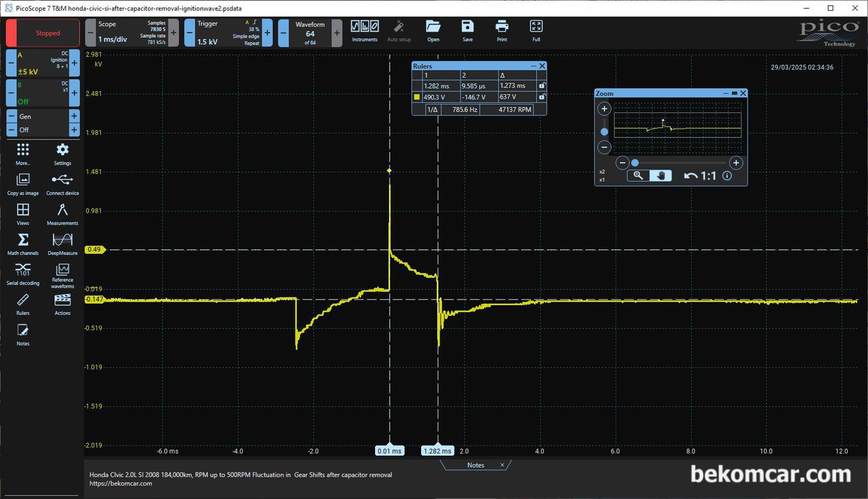The height and width of the screenshot is (499, 868).
Task: Open channel B Off options
Action: click(x=43, y=92)
